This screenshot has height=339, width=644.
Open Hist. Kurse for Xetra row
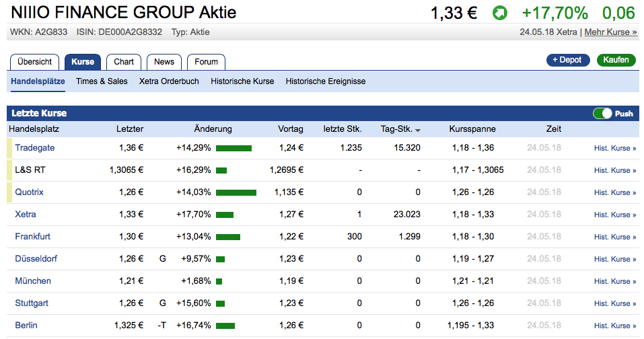click(615, 215)
